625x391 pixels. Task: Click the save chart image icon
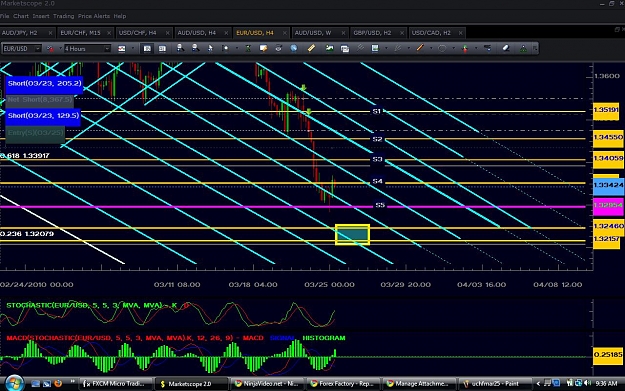(375, 48)
